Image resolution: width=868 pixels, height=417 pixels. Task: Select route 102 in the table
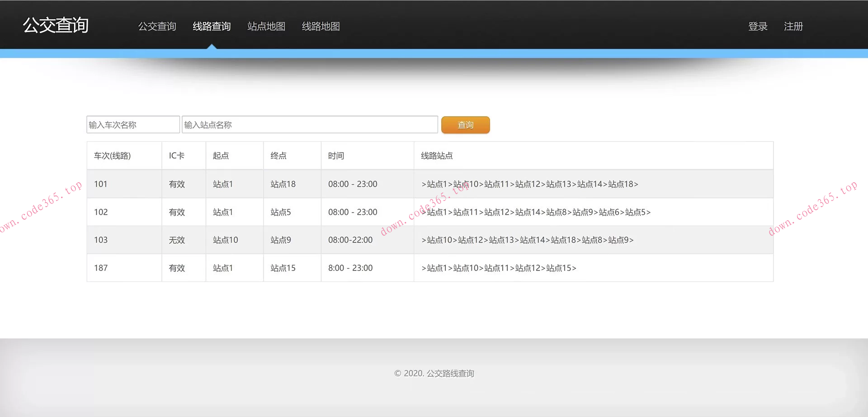pyautogui.click(x=101, y=212)
